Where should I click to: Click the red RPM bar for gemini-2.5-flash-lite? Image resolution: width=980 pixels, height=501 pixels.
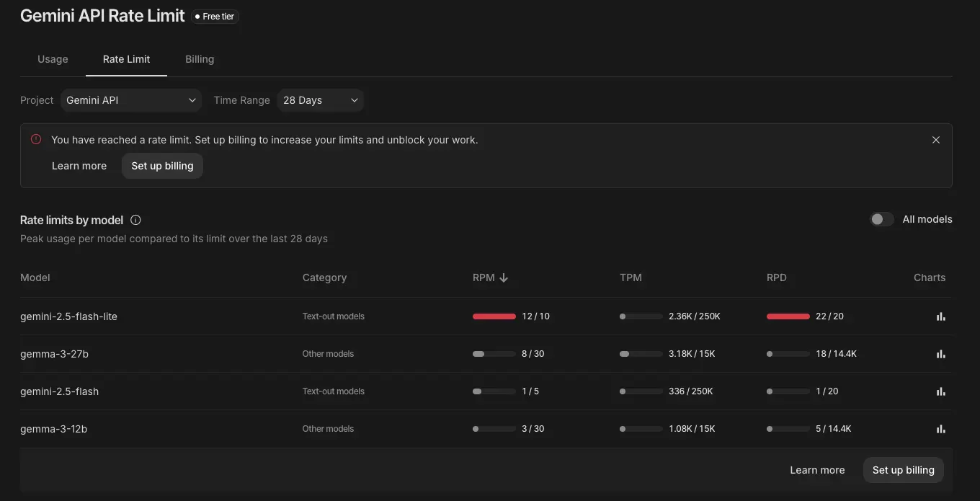[x=494, y=316]
